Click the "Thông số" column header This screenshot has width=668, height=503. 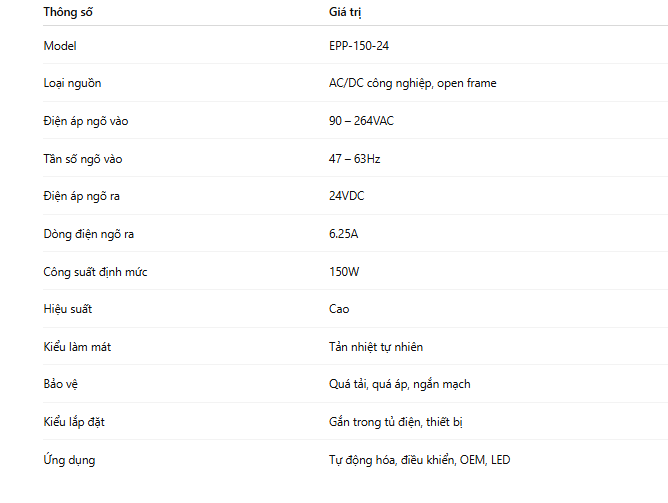click(73, 13)
